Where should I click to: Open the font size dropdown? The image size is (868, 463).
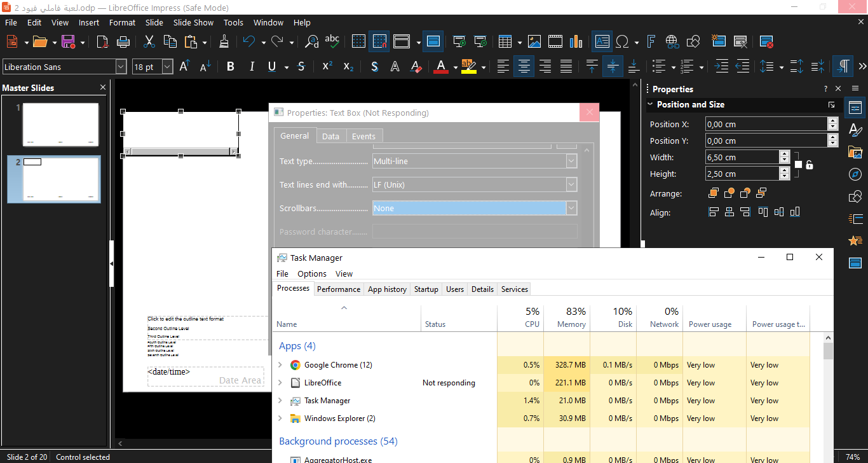click(168, 67)
